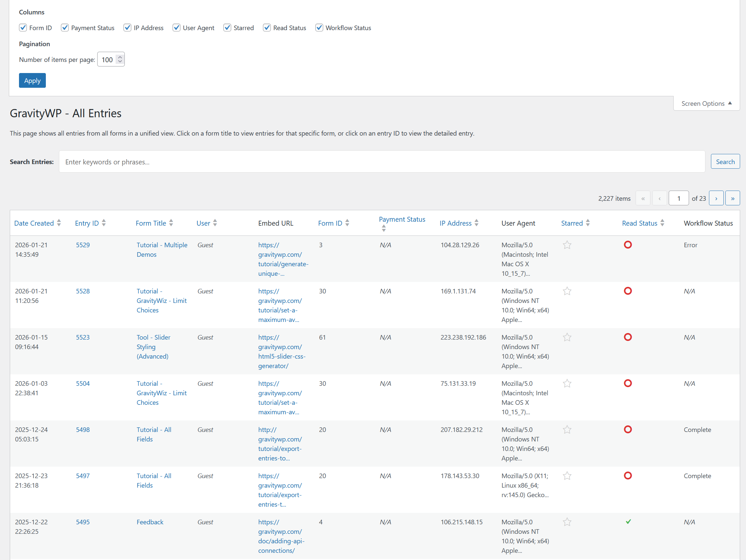Star the Feedback form entry row

(x=567, y=522)
